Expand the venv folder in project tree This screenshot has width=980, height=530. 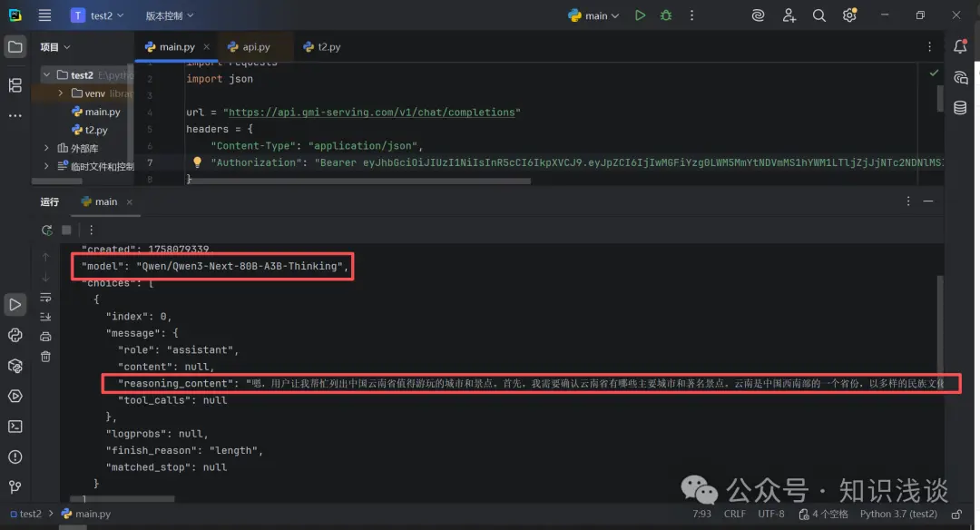[x=61, y=93]
